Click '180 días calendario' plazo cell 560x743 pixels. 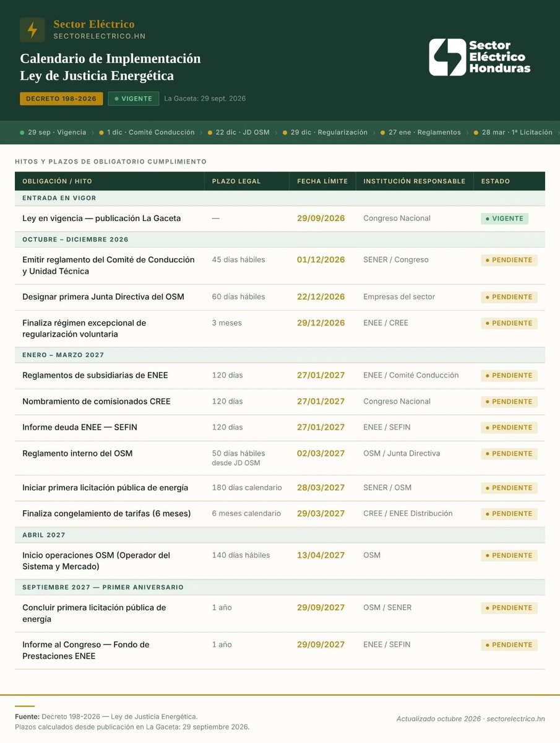tap(247, 487)
